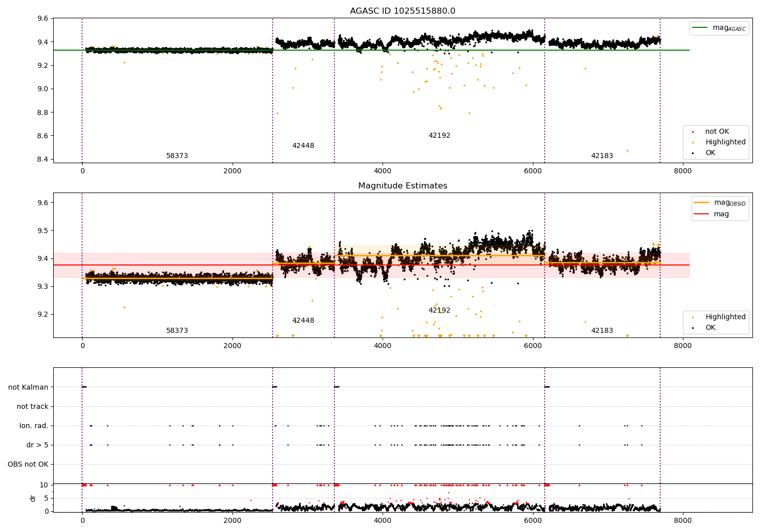Click the '9.6' y-tick of the middle plot

(x=43, y=203)
